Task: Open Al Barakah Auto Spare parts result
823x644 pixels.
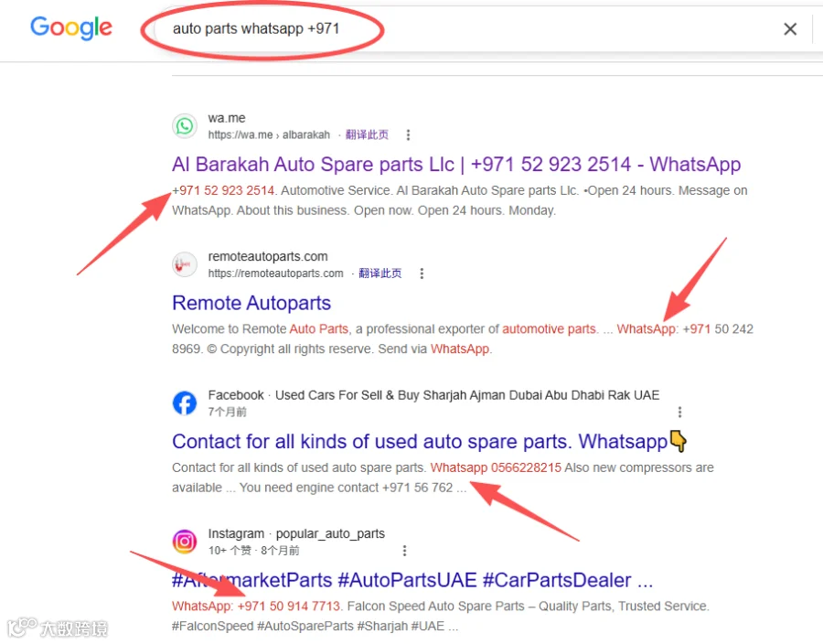Action: pos(456,165)
